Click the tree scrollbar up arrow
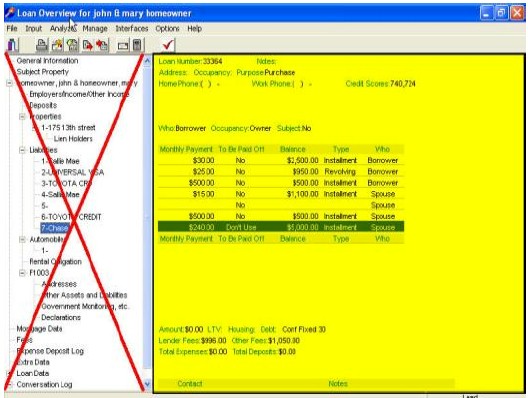Image resolution: width=528 pixels, height=398 pixels. [x=147, y=61]
